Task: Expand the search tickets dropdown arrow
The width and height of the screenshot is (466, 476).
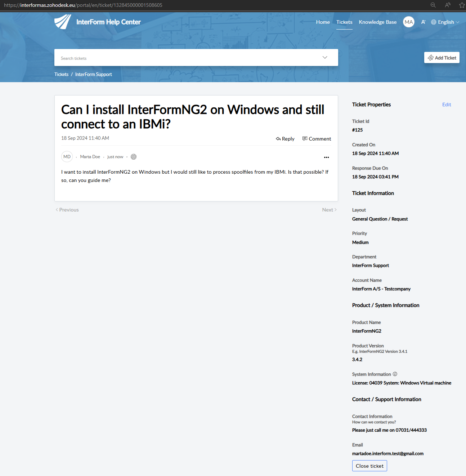Action: pos(325,58)
